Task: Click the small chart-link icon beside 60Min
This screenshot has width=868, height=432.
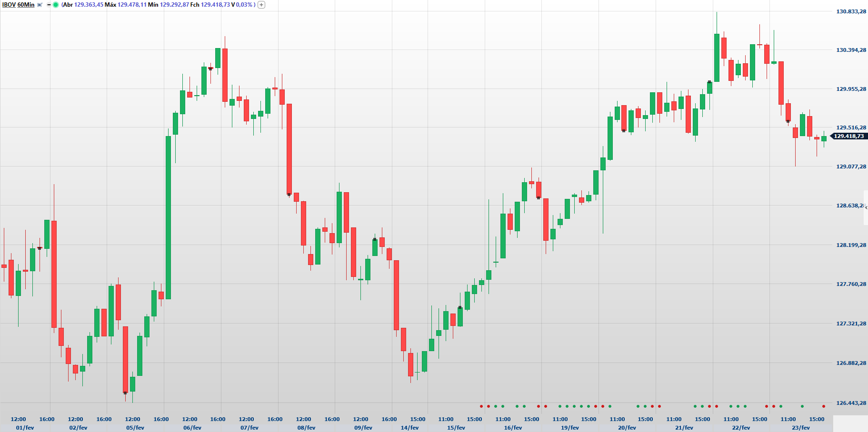Action: tap(40, 5)
